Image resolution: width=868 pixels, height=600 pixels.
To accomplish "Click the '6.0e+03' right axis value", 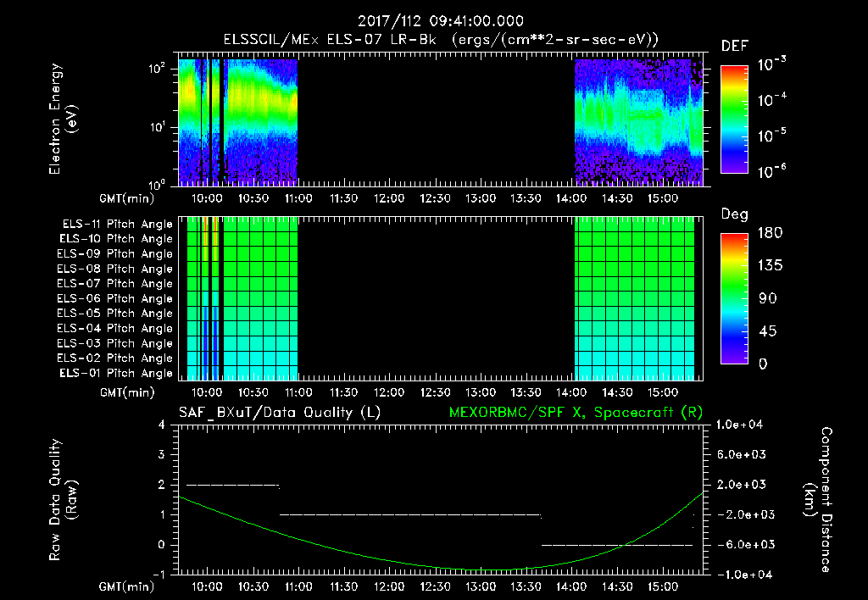I will click(x=742, y=455).
